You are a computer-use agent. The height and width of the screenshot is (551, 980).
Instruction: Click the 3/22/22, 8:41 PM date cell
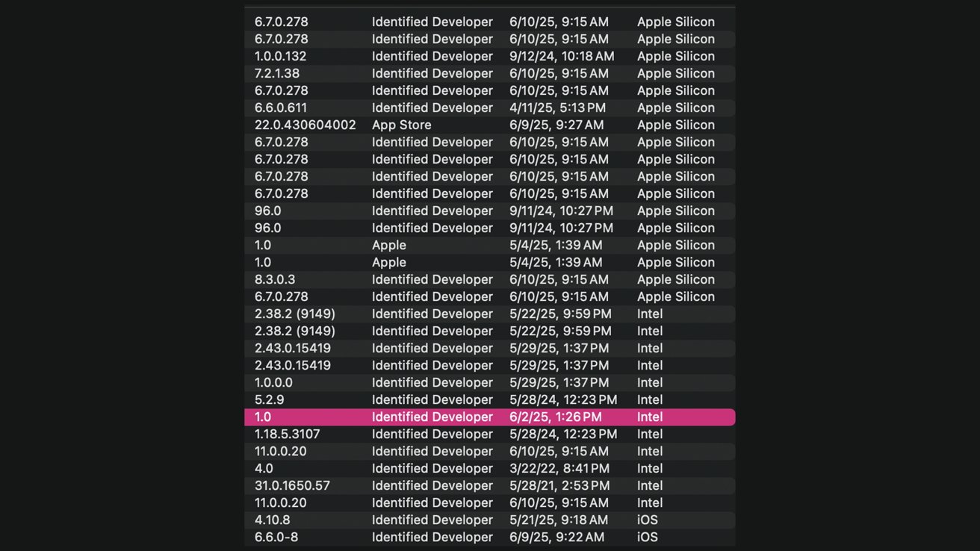pos(559,468)
